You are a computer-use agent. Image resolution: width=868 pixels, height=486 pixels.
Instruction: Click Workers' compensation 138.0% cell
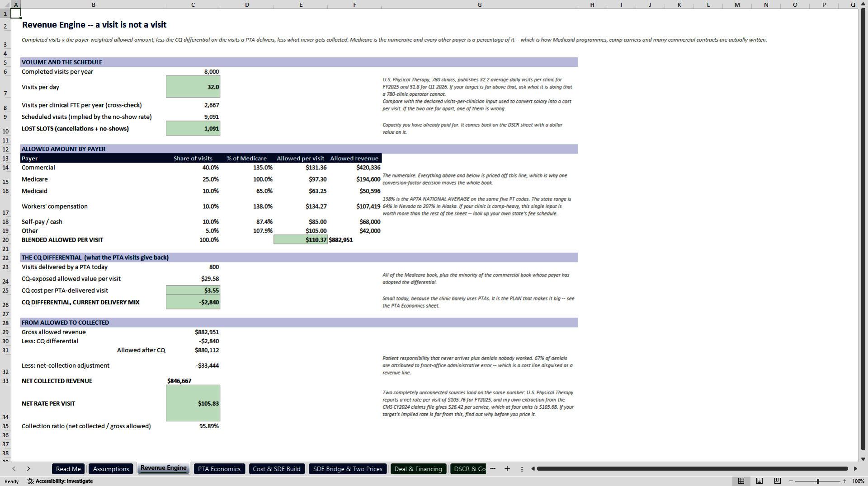247,206
